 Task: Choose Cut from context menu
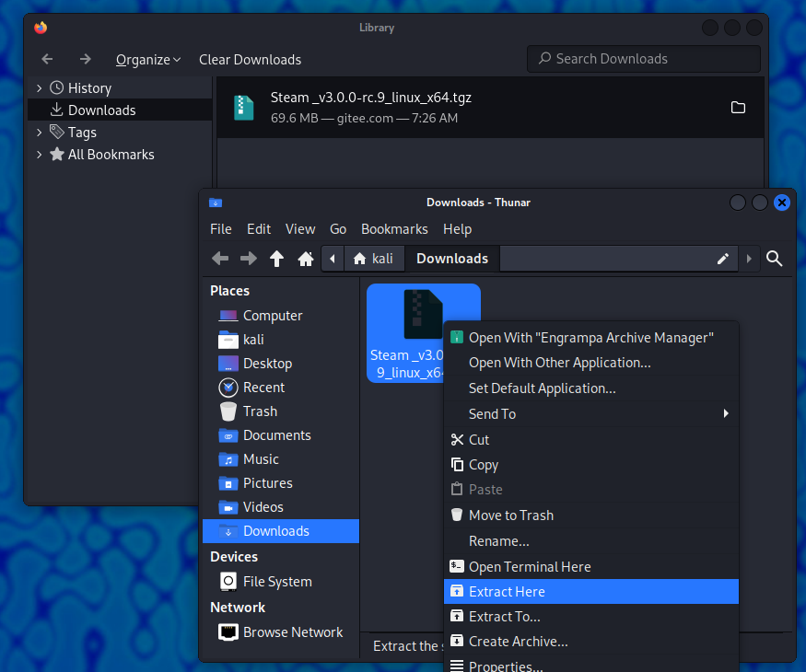coord(591,440)
